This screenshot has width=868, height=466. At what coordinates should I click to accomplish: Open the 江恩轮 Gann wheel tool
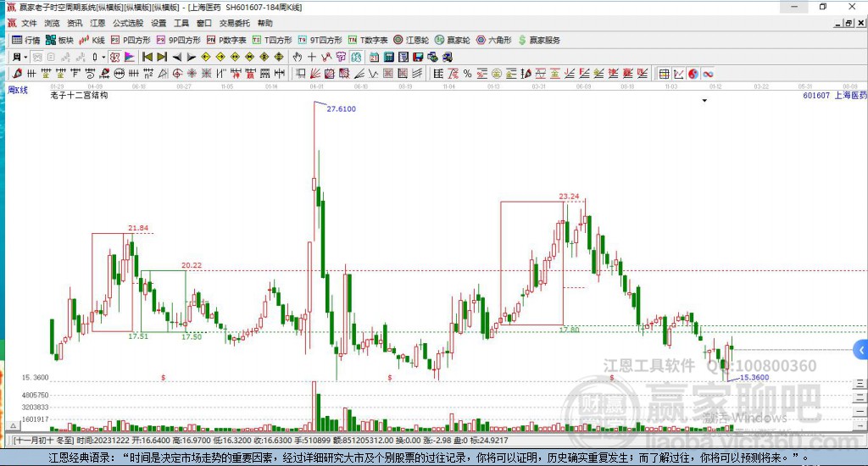pos(411,40)
